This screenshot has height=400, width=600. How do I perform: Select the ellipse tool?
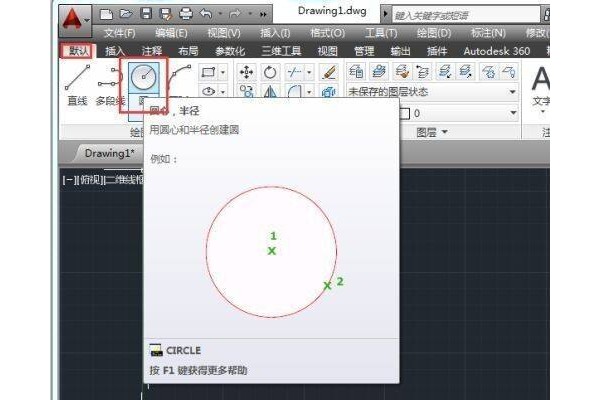click(209, 91)
